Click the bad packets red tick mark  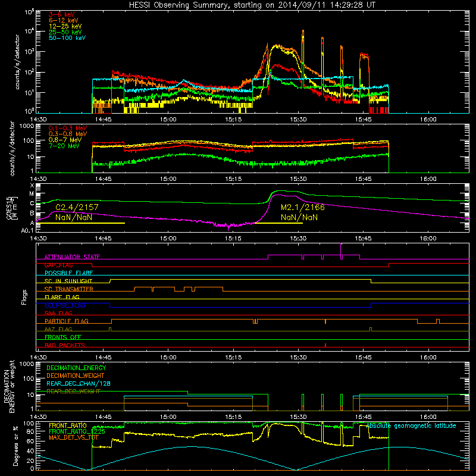[x=325, y=345]
